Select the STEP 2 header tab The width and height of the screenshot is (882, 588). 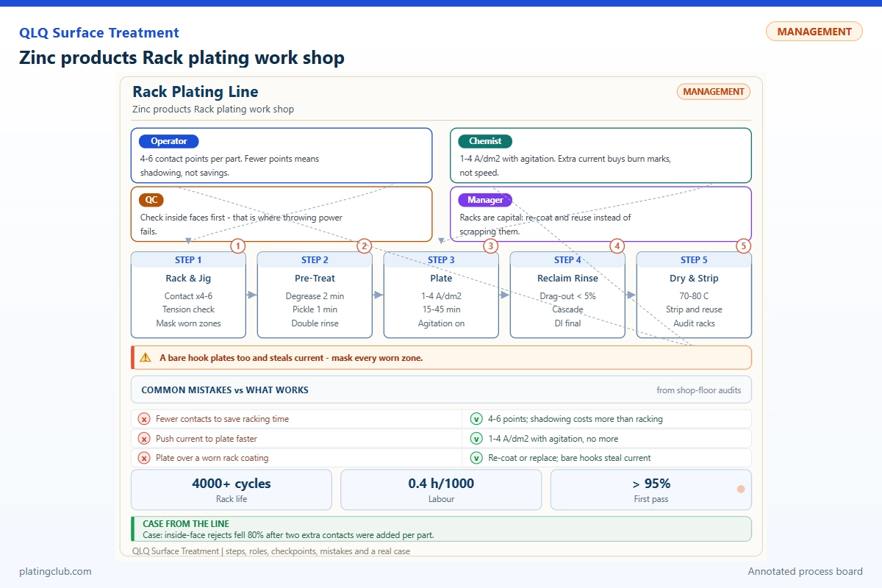pos(315,259)
